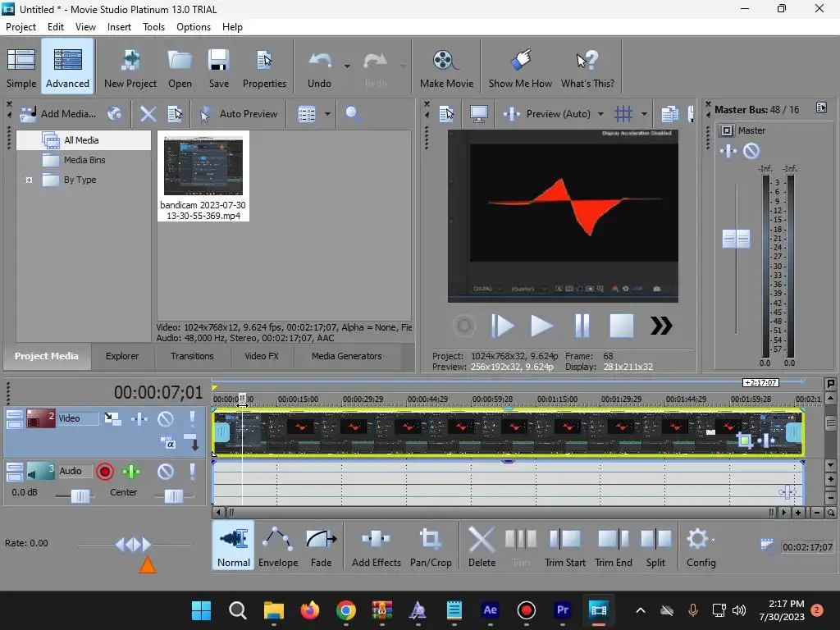Stop preview playback
This screenshot has width=840, height=630.
pos(622,326)
